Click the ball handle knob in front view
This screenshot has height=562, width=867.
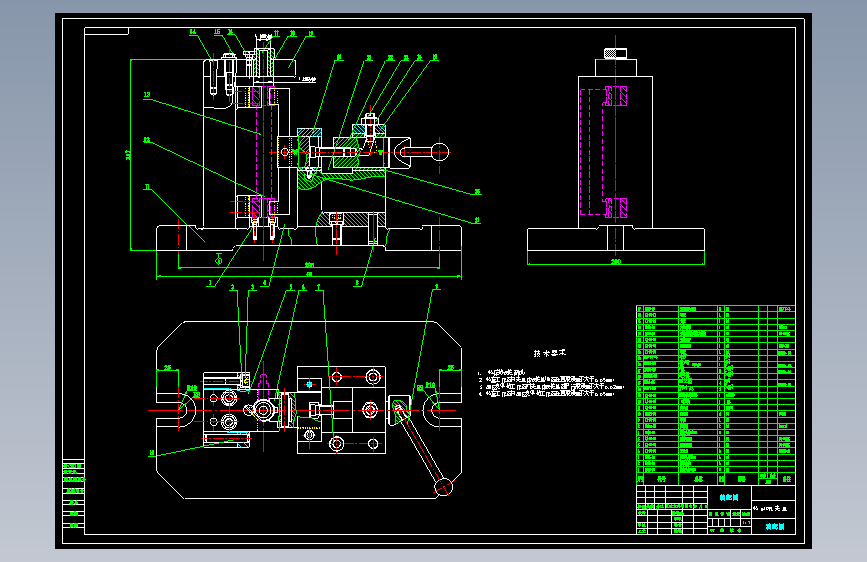pos(440,152)
